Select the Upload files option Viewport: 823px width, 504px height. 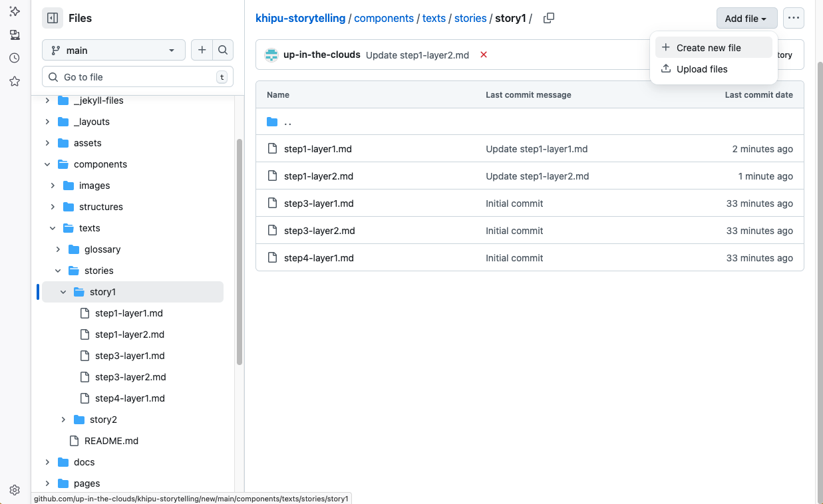701,68
